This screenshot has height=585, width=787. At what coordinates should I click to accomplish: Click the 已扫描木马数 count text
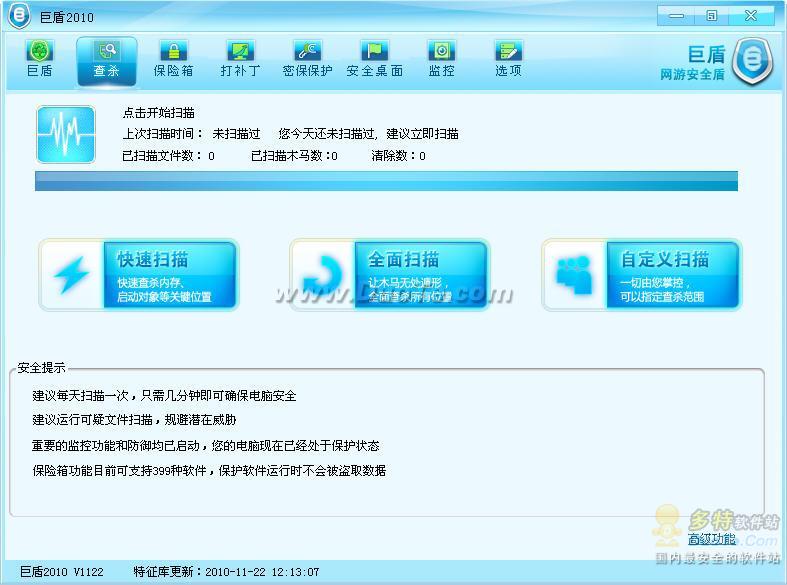coord(294,156)
